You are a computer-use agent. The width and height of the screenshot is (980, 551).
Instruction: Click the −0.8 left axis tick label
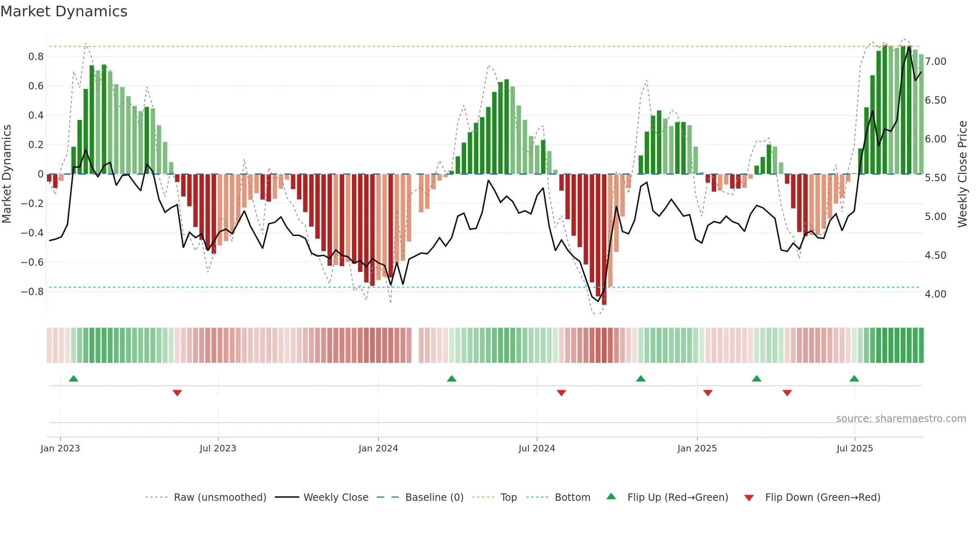[x=32, y=292]
